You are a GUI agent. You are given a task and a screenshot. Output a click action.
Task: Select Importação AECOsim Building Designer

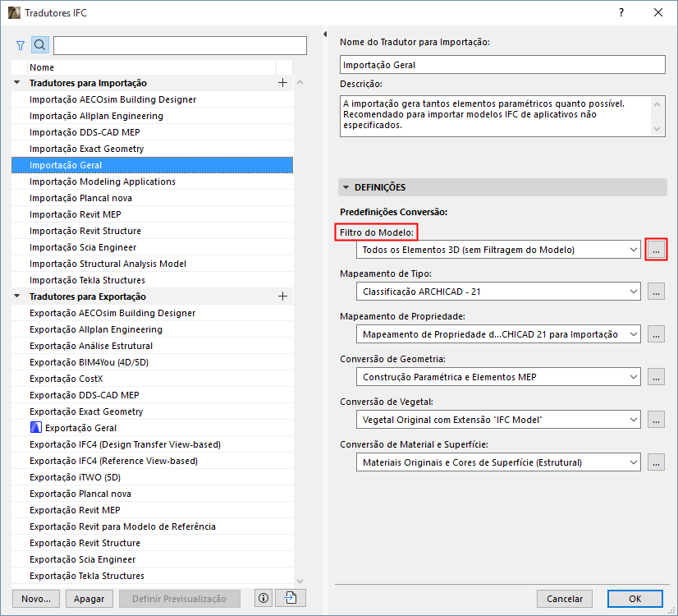click(x=152, y=99)
